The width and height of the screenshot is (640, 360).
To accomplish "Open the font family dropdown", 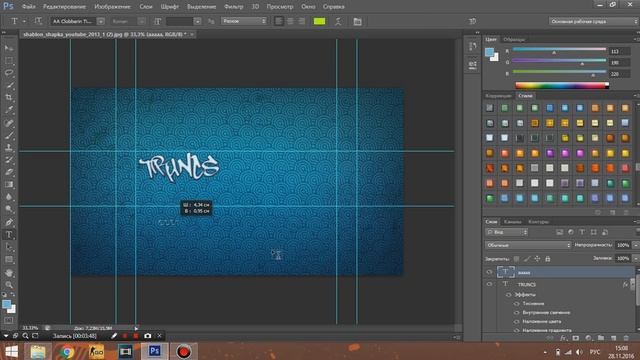I will (100, 21).
